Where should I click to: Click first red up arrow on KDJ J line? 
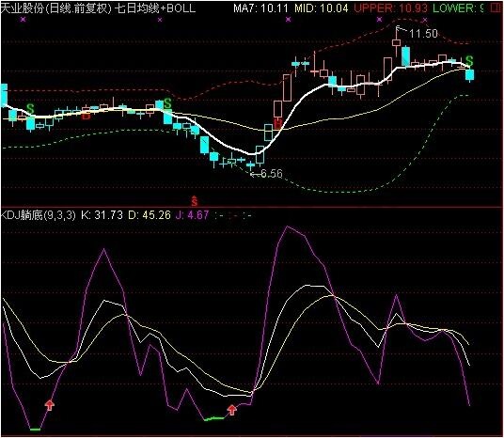[50, 405]
